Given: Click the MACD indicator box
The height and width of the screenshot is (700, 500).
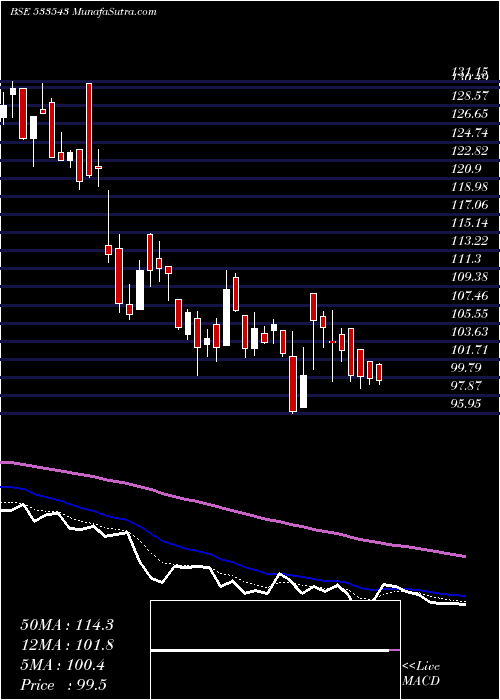Looking at the screenshot, I should (275, 650).
